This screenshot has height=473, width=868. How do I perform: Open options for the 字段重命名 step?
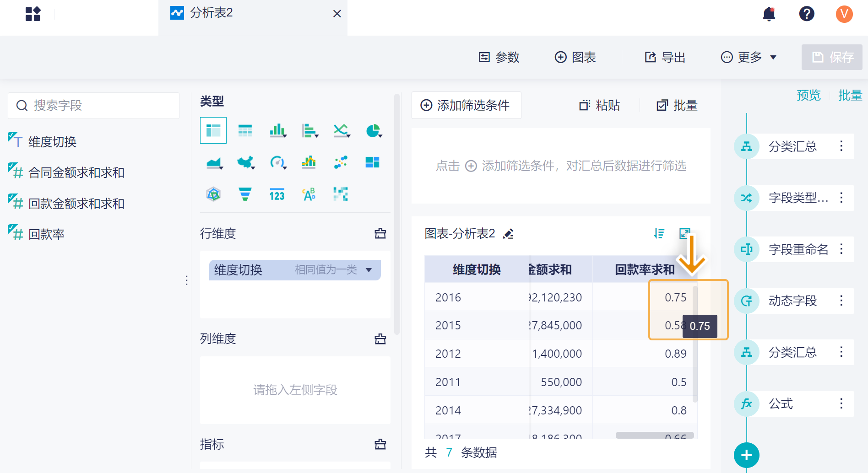click(x=841, y=249)
